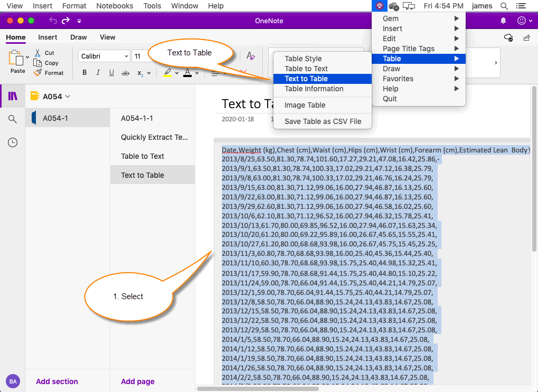Click the Undo arrow in title bar
The height and width of the screenshot is (392, 538).
coord(53,21)
